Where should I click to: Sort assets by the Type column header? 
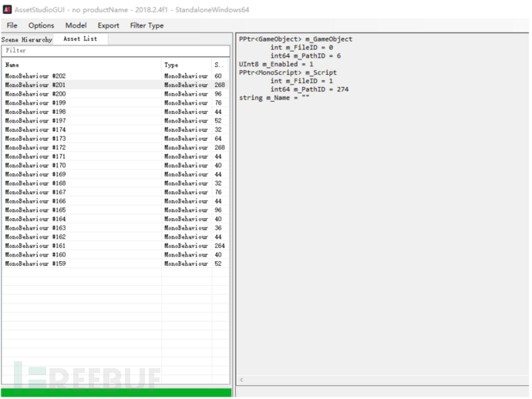pyautogui.click(x=187, y=65)
